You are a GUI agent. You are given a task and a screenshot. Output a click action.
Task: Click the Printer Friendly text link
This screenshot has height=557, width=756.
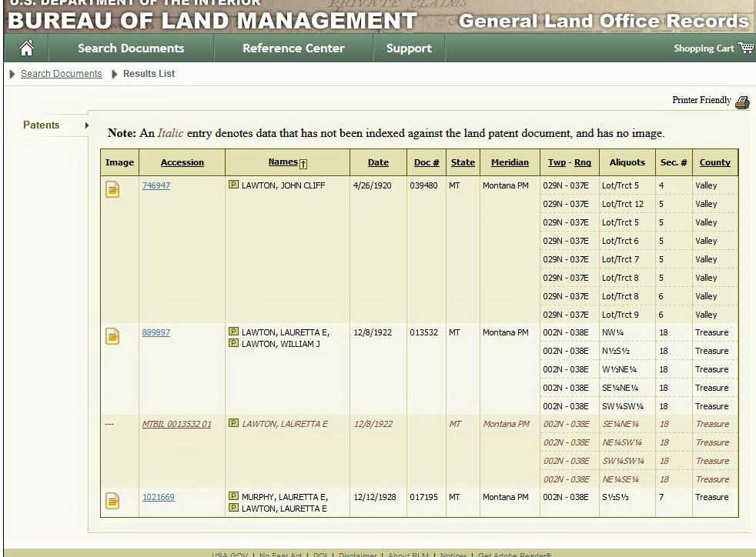701,100
